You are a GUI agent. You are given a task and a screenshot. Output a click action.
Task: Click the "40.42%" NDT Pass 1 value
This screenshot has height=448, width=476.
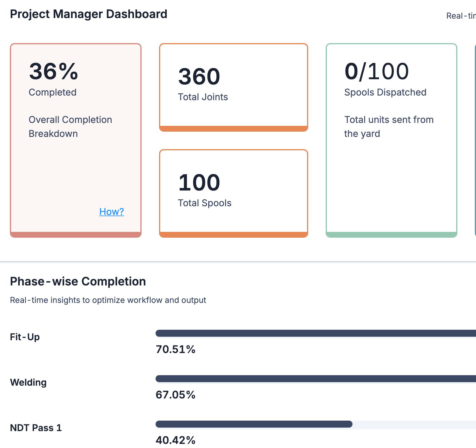pos(175,440)
